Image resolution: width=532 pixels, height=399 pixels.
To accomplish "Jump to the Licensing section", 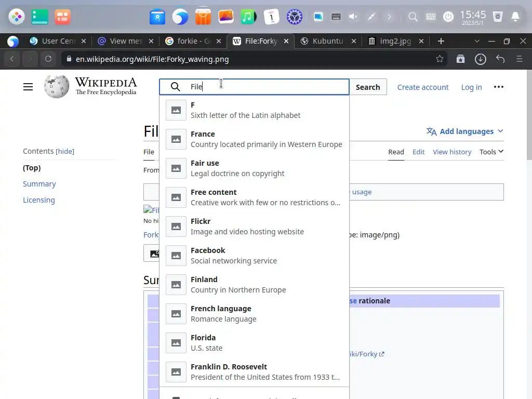I will click(x=38, y=200).
